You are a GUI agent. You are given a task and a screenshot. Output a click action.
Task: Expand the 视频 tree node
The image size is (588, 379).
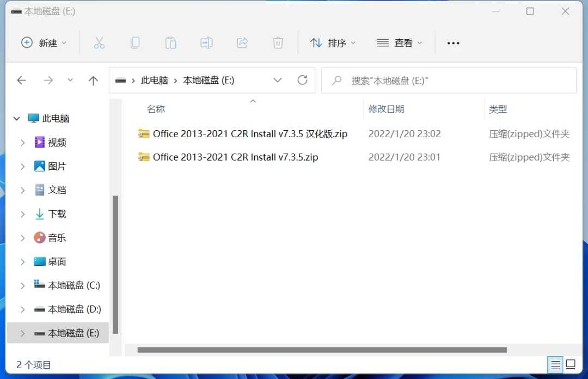[22, 143]
